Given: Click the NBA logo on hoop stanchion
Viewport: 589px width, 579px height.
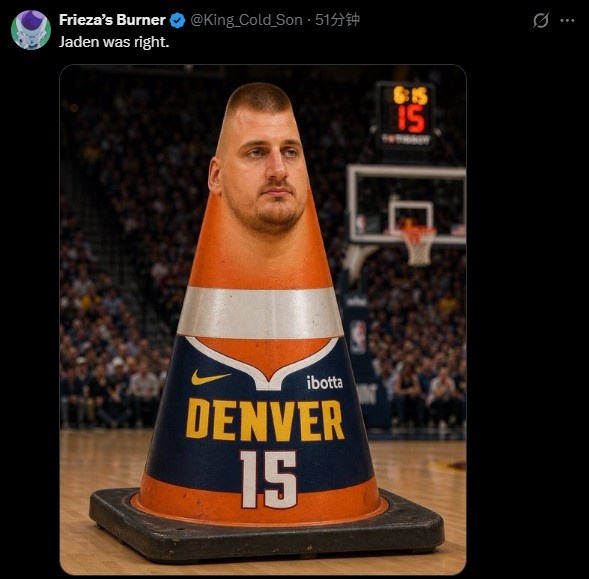Looking at the screenshot, I should (x=358, y=336).
